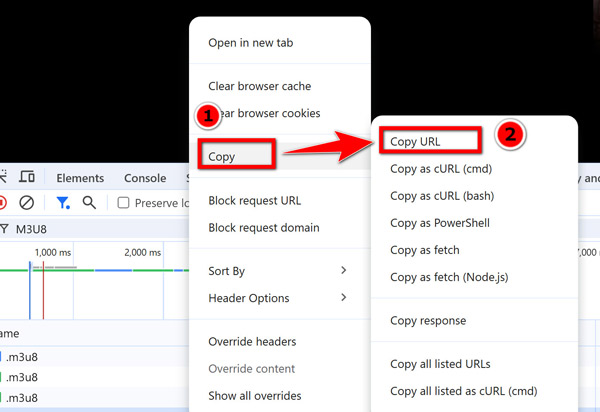Viewport: 600px width, 412px height.
Task: Select Copy as cURL (bash)
Action: point(442,196)
